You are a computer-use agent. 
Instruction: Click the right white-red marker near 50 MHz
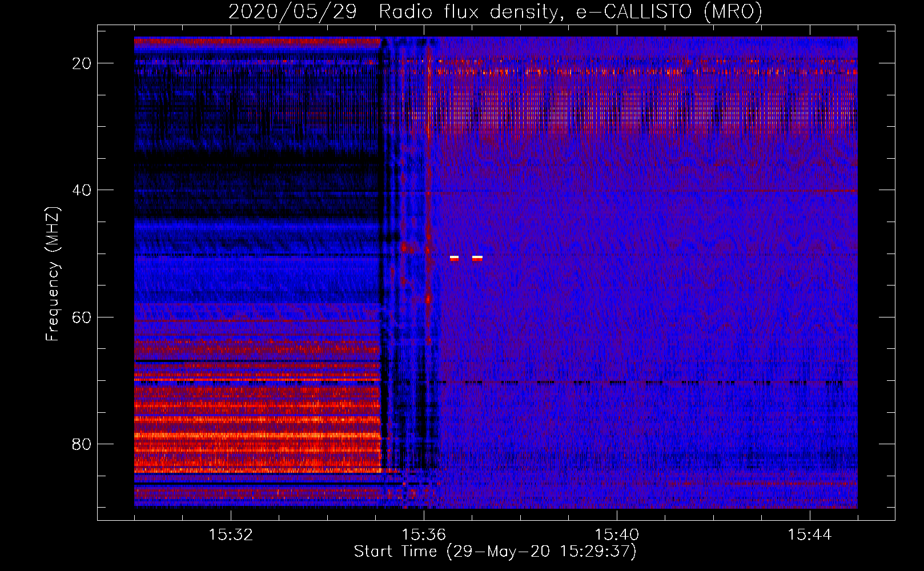point(477,259)
